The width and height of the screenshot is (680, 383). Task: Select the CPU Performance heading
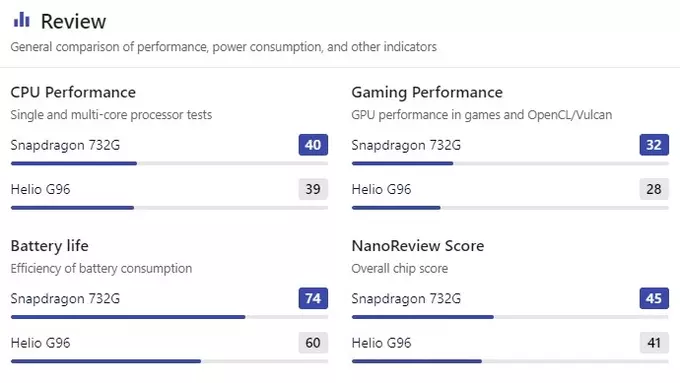(73, 92)
